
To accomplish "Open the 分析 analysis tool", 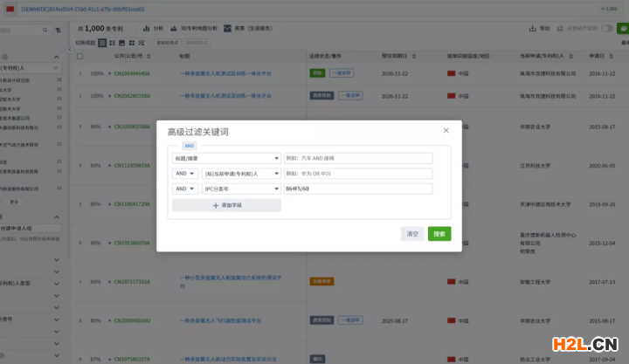I will 154,28.
